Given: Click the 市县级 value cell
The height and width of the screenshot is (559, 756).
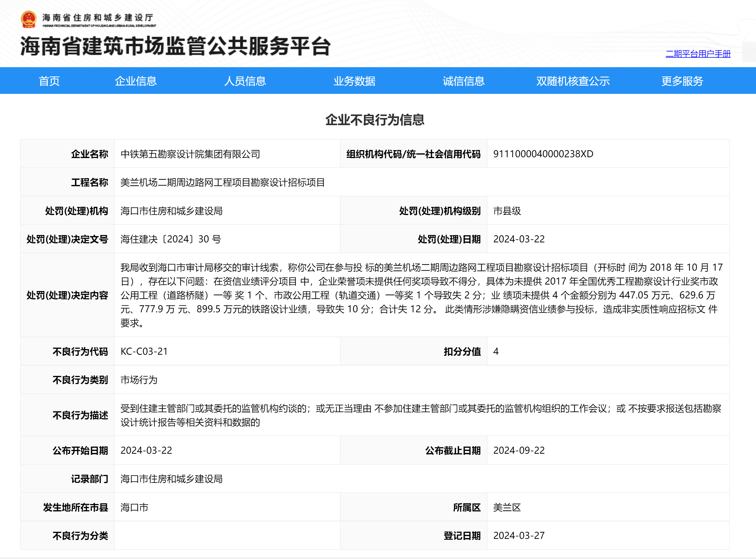Looking at the screenshot, I should (x=608, y=211).
